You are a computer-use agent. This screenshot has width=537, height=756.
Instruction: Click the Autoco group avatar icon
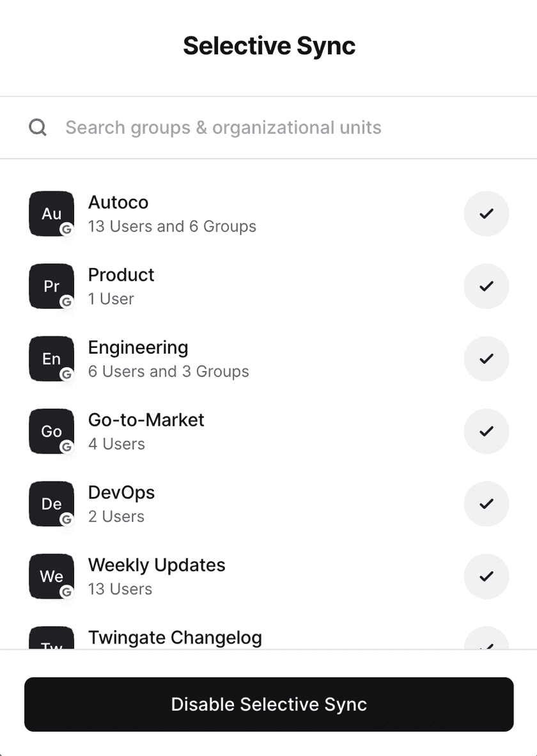51,214
